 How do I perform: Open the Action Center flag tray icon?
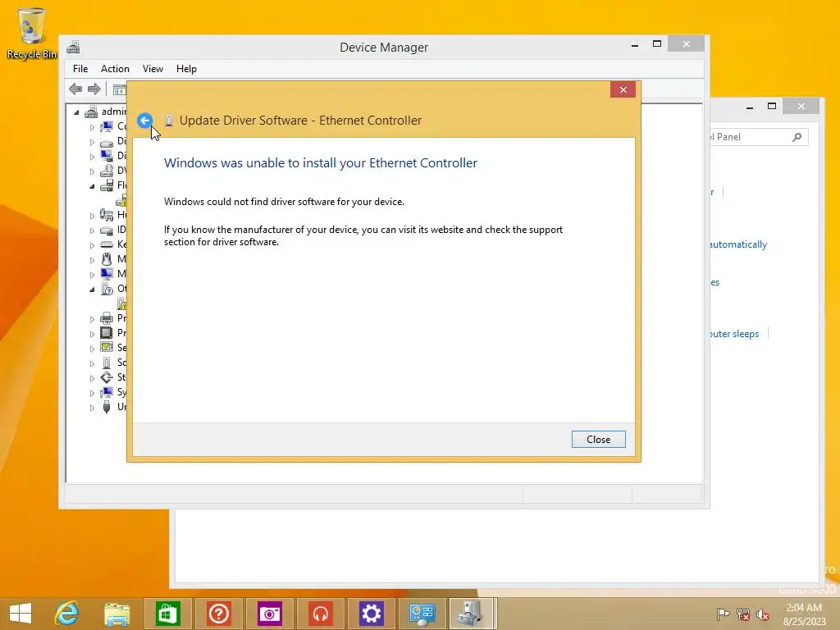coord(723,614)
